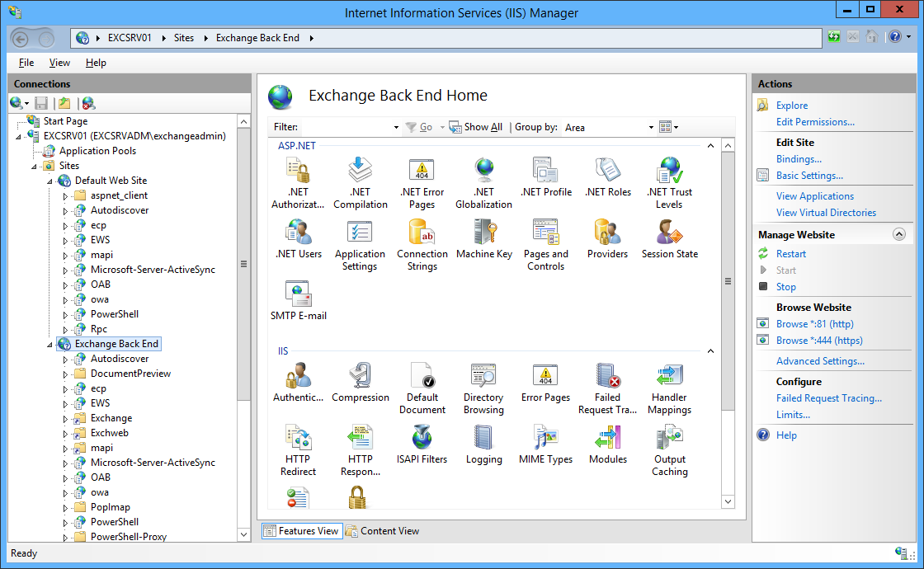Open the view mode dropdown button
Screen dimensions: 924x569
coord(669,127)
